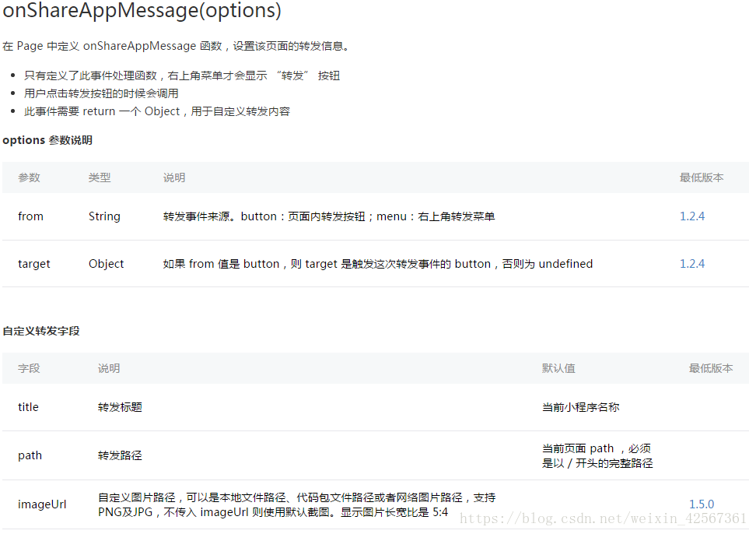Click the 'String' type cell
This screenshot has width=756, height=534.
(104, 216)
